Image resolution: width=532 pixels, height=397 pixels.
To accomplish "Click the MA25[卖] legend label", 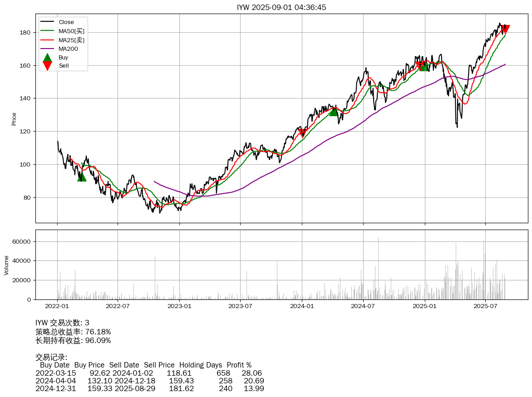I will 71,40.
